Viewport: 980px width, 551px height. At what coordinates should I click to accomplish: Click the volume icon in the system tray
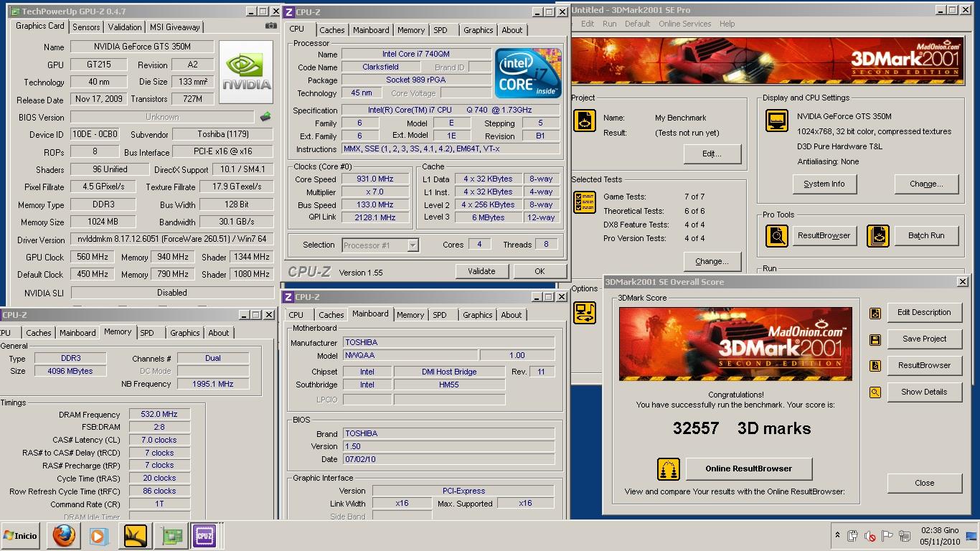click(x=870, y=536)
